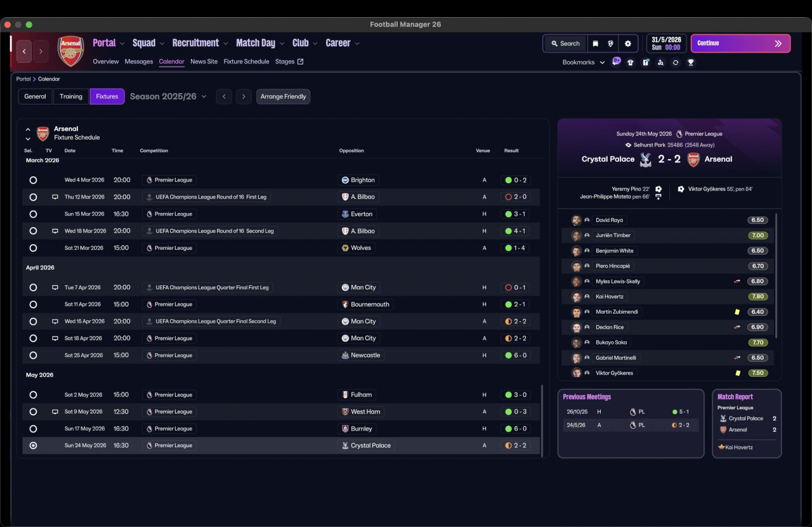This screenshot has width=812, height=527.
Task: Select the West Ham fixture radio button
Action: 33,412
